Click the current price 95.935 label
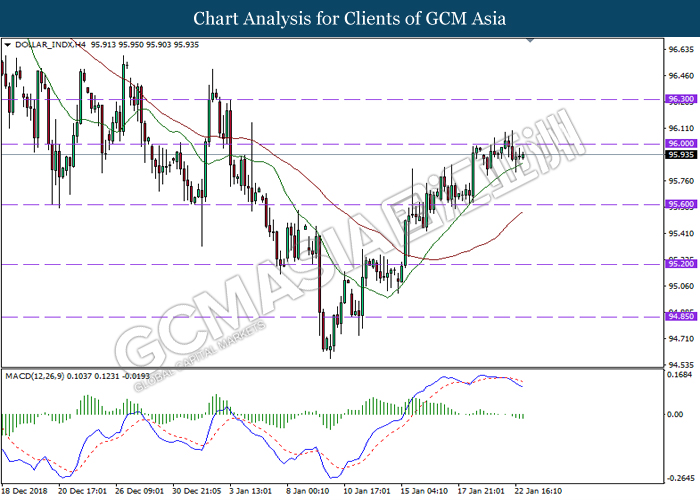Screen dimensions: 700x500 (681, 154)
